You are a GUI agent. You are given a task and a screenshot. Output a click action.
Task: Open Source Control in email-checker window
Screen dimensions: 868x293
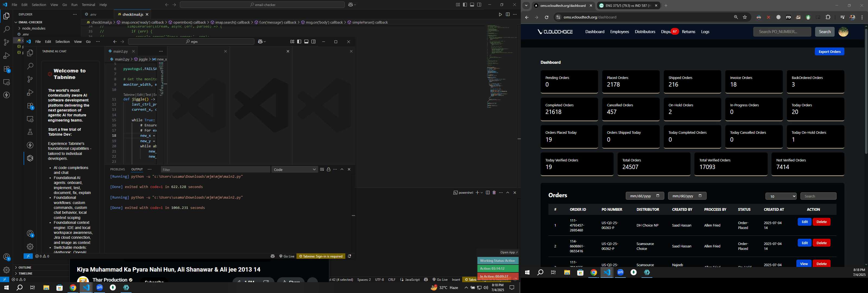click(x=7, y=43)
